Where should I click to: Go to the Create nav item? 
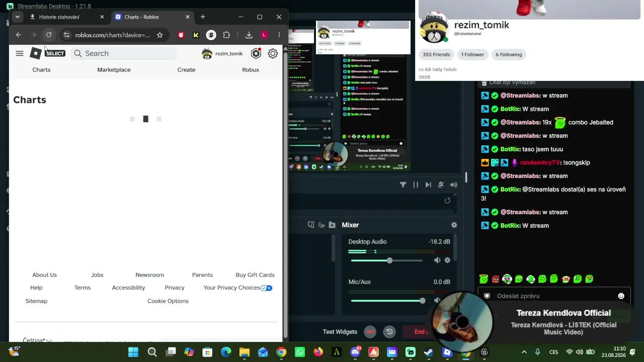[186, 69]
